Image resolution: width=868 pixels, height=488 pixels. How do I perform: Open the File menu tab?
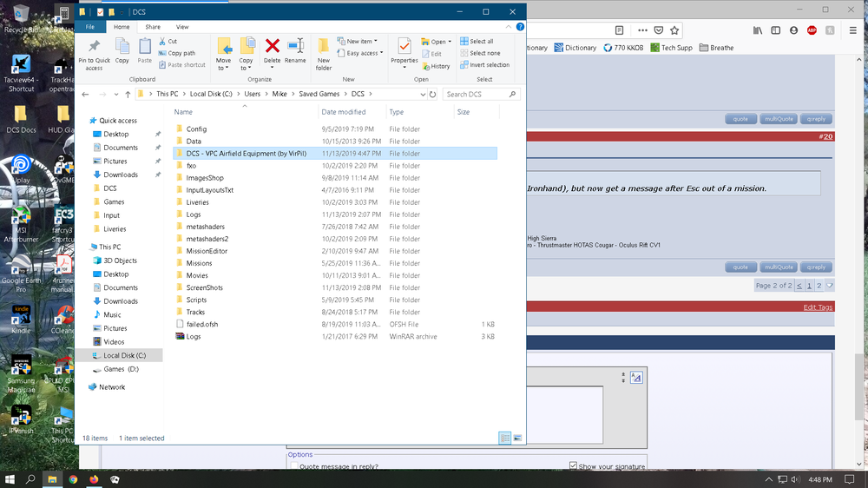pos(89,27)
